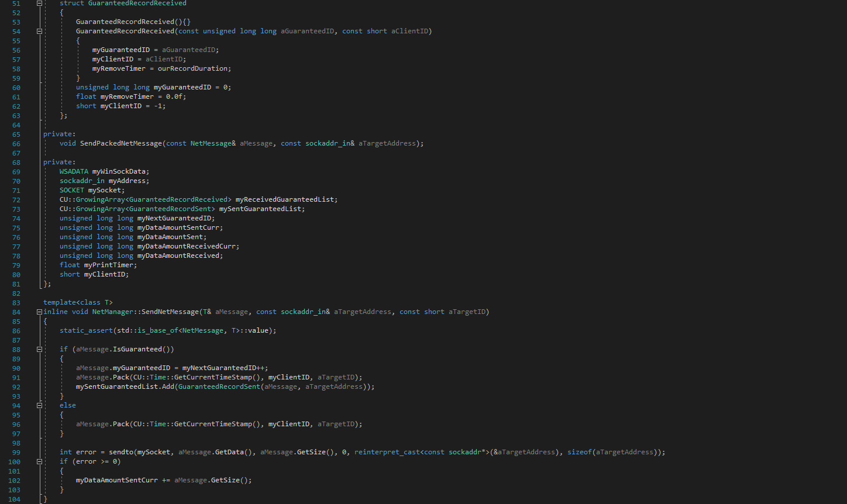Click aGuaranteedID parameter on line 54

307,31
